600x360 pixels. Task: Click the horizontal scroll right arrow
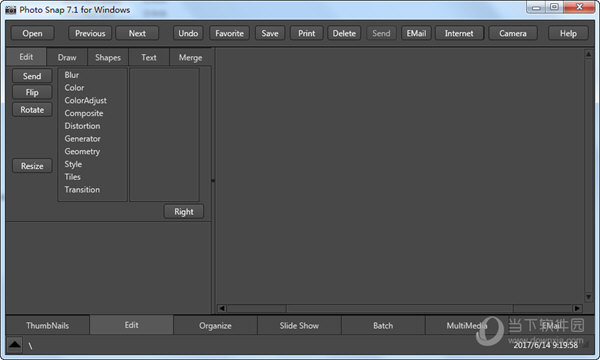click(x=577, y=308)
